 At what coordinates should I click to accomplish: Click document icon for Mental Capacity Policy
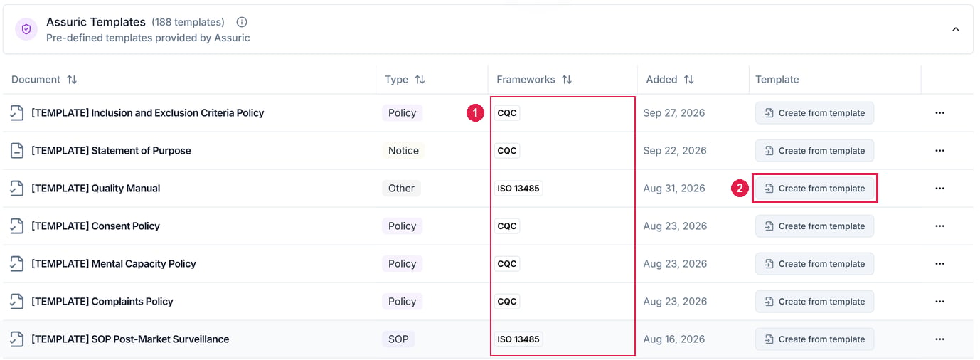coord(17,263)
